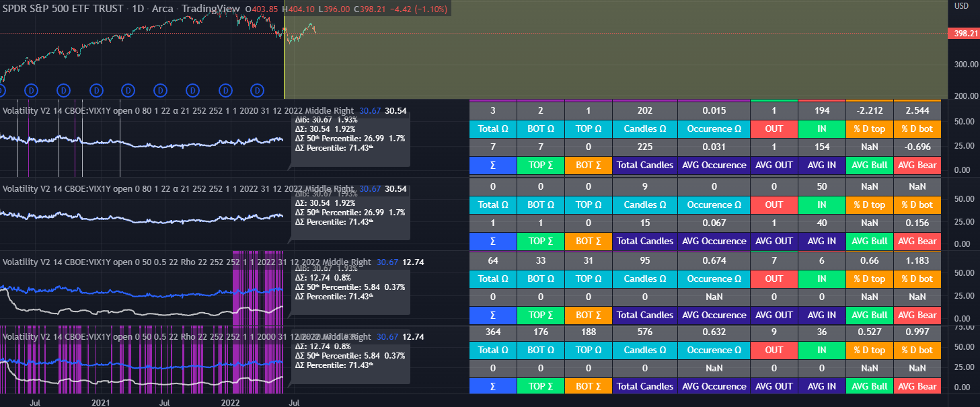Image resolution: width=980 pixels, height=407 pixels.
Task: Click the 0.067 AVG Occurence value
Action: (x=714, y=223)
